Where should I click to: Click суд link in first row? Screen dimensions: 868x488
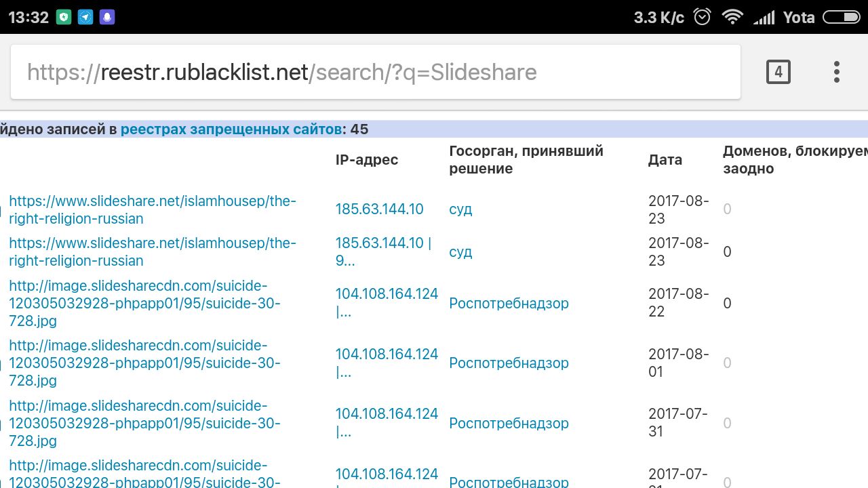(460, 209)
